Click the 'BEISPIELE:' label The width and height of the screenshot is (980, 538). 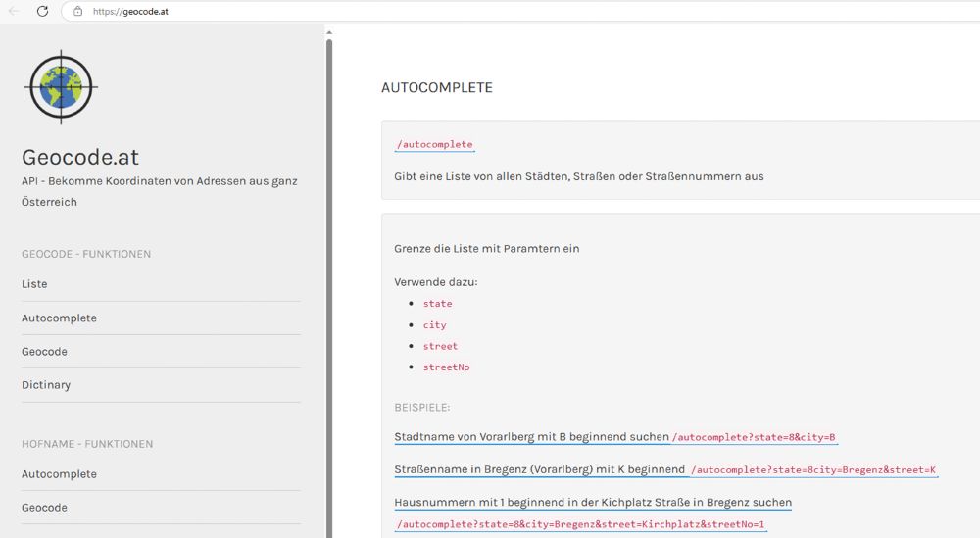click(x=421, y=408)
